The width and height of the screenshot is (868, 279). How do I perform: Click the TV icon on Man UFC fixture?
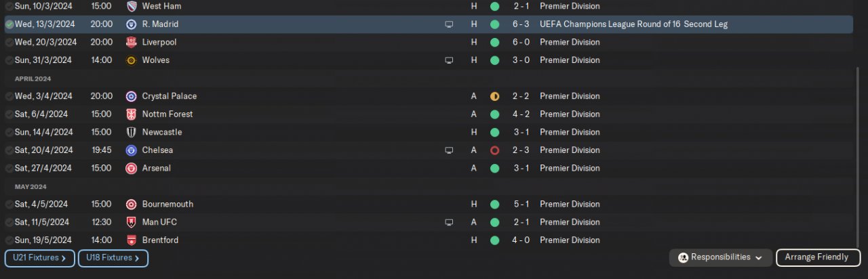click(x=449, y=222)
